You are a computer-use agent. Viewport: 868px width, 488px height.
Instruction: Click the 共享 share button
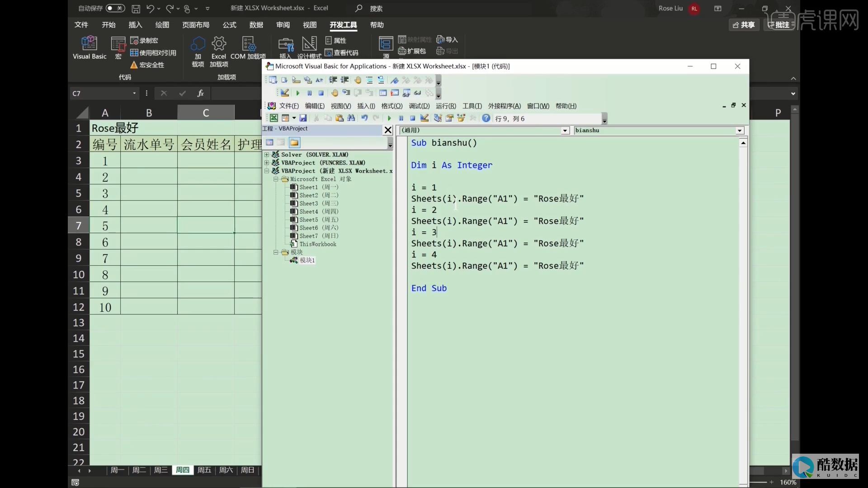[x=744, y=25]
